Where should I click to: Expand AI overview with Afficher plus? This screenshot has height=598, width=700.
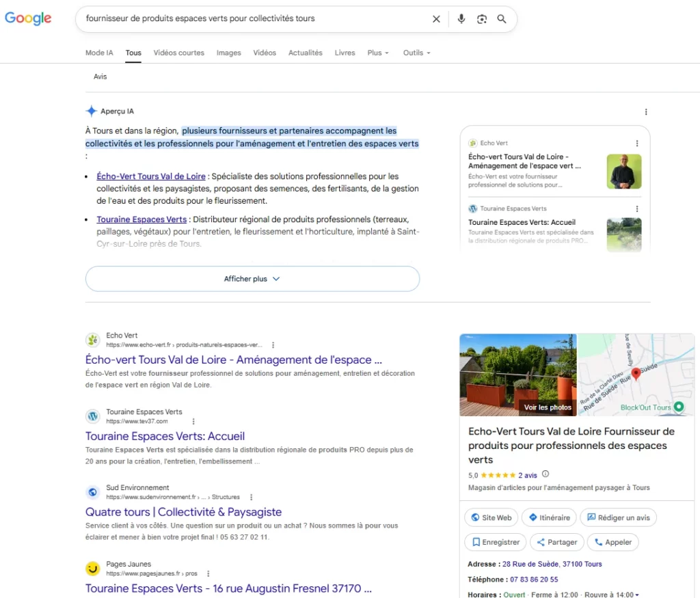pos(252,279)
